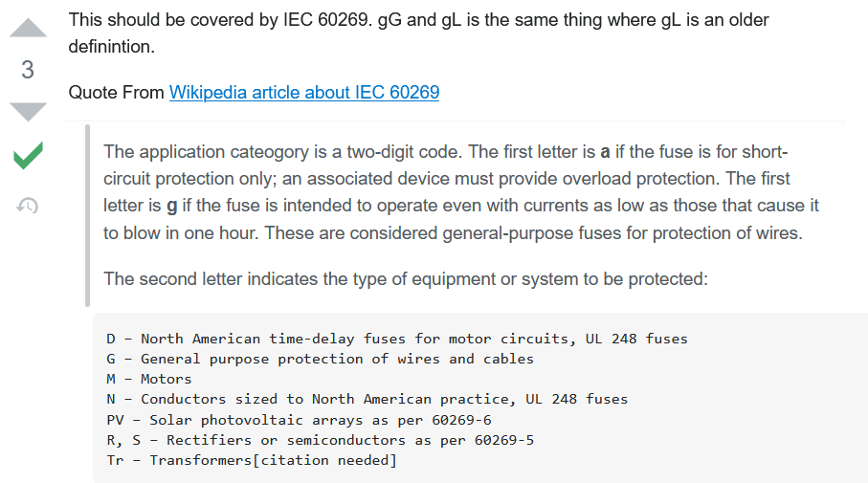Click the 'N – Conductors sized' code line
The width and height of the screenshot is (868, 483).
(367, 399)
